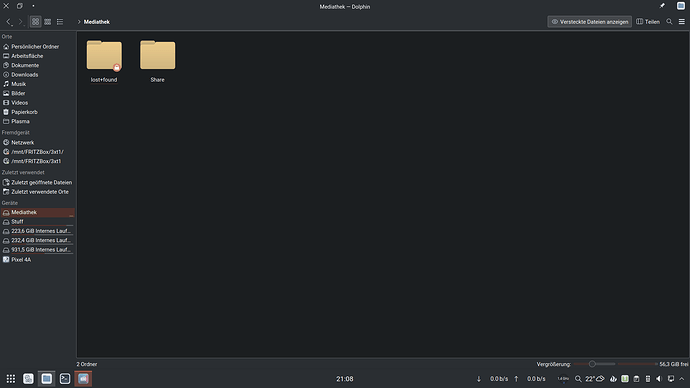Expand the system tray hidden icons arrow

(x=682, y=379)
